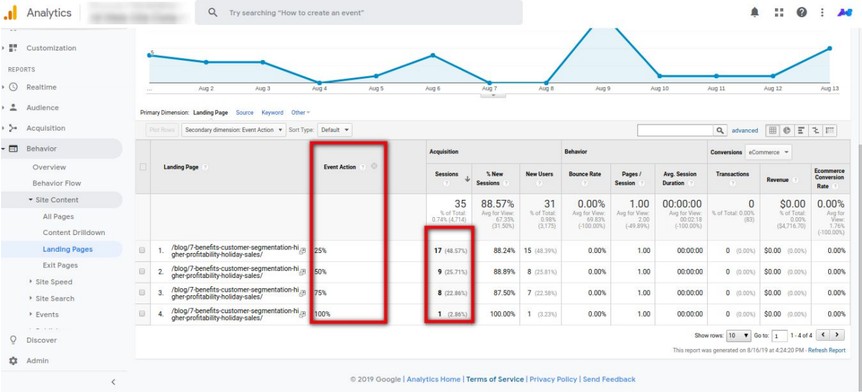Switch to Comparison view
862x392 pixels.
(x=816, y=130)
